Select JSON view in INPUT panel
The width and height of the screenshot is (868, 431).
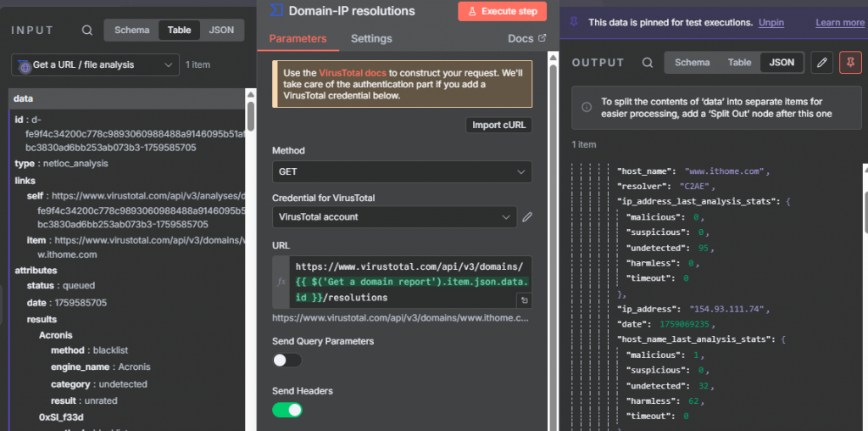[221, 31]
